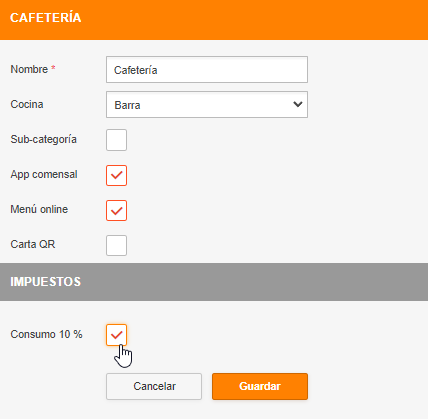This screenshot has height=419, width=428.
Task: Click the CAFETERÍA orange header title
Action: click(46, 18)
